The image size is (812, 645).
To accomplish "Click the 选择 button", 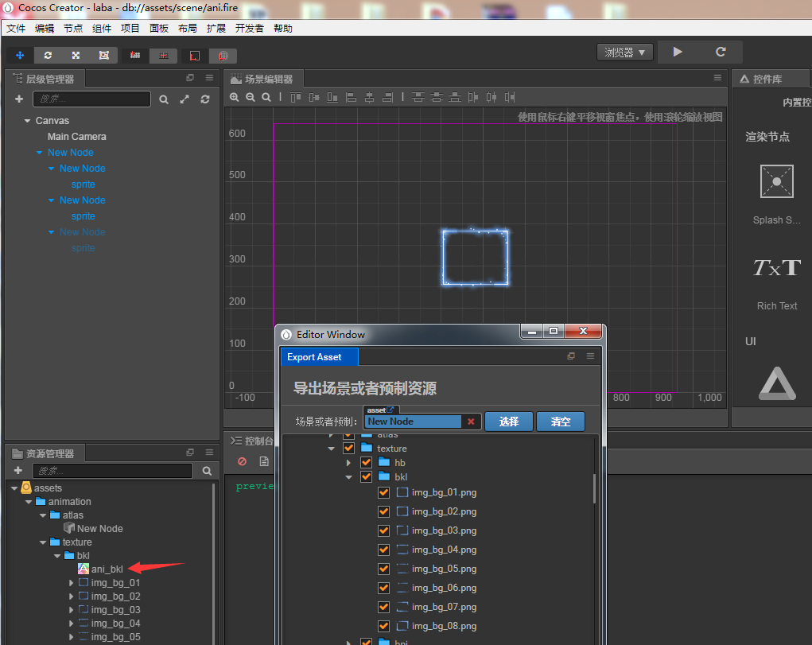I will (x=508, y=422).
